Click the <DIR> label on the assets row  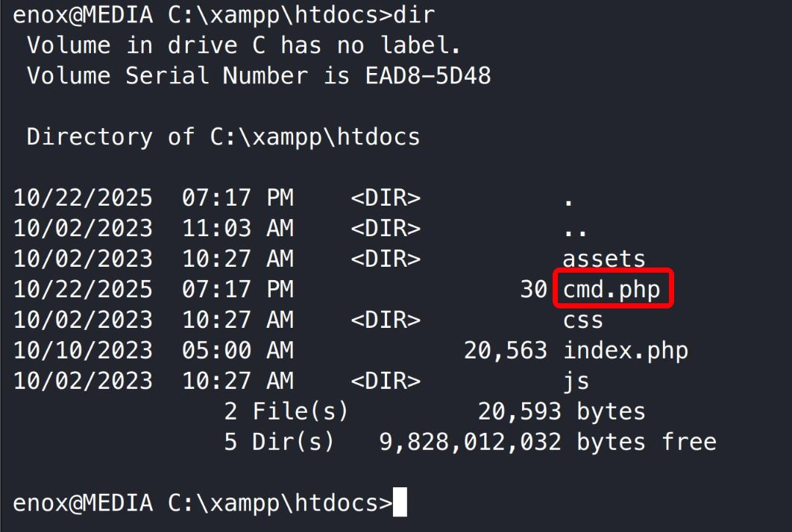[x=386, y=259]
